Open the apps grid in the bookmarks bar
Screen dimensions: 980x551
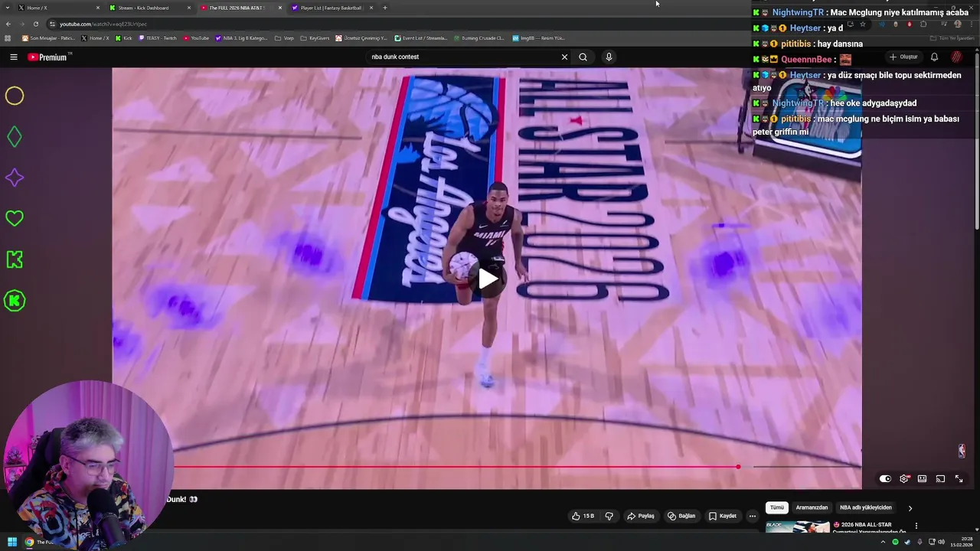pos(8,38)
